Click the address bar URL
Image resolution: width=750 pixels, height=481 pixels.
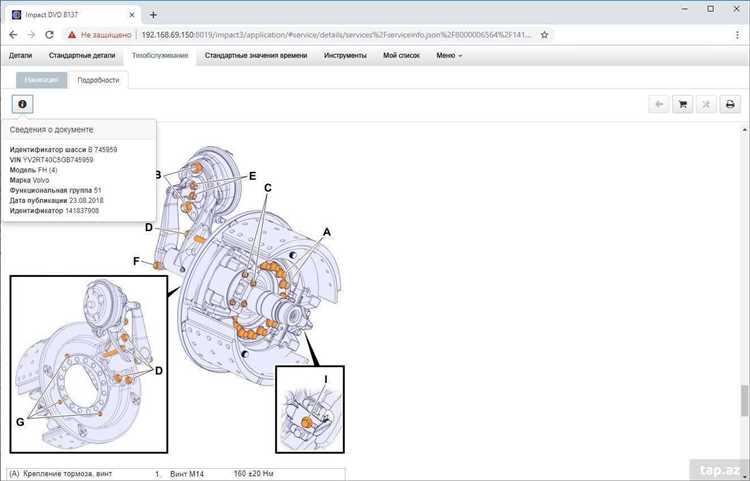[x=336, y=35]
